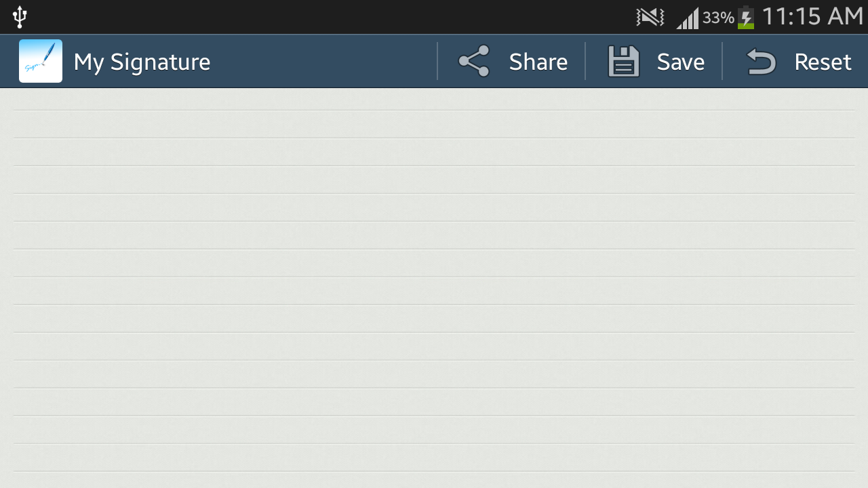Tap the signal strength bars icon
Screen dimensions: 868x488
pyautogui.click(x=688, y=18)
